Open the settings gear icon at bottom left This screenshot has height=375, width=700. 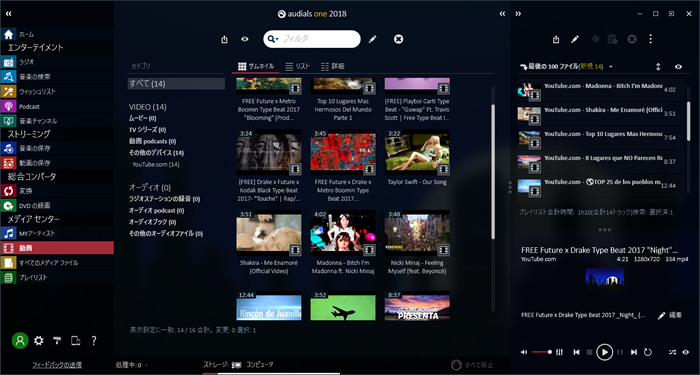click(x=39, y=341)
